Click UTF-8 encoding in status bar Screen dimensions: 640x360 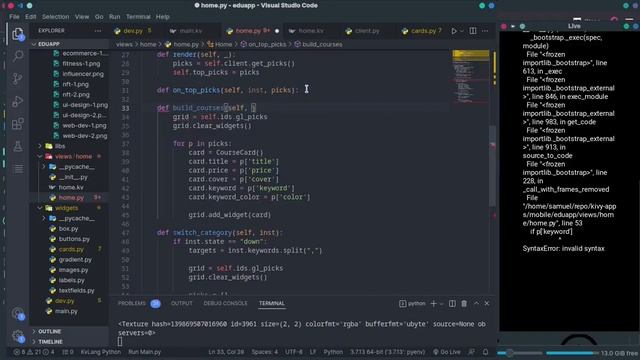coord(294,352)
